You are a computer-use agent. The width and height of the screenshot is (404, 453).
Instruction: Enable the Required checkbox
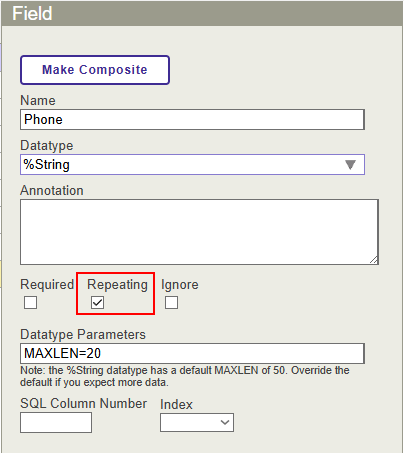point(30,303)
